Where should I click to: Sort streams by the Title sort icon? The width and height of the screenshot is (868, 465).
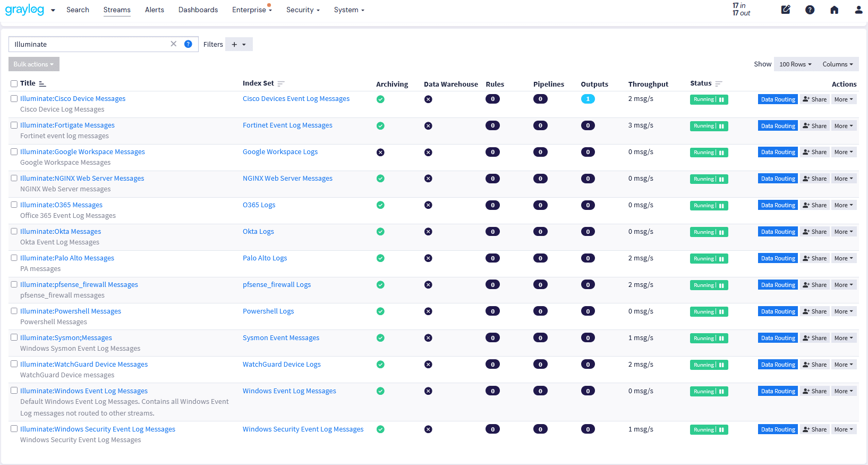(x=42, y=84)
